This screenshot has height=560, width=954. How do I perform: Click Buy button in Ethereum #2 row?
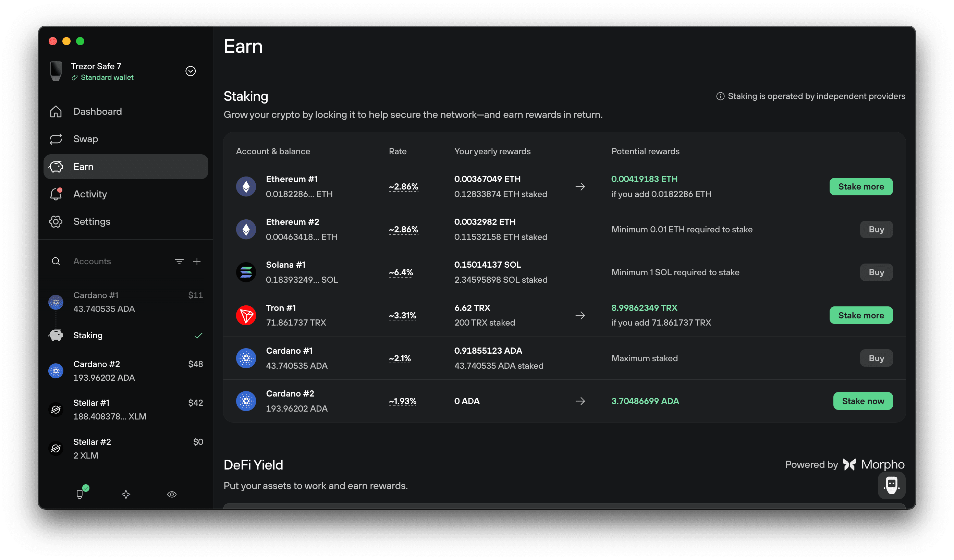pyautogui.click(x=876, y=230)
